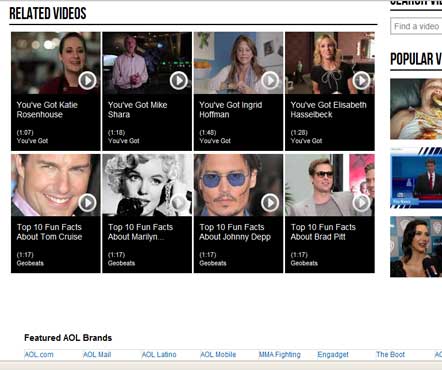Click You've Got channel under Ingrid Hoffman
The height and width of the screenshot is (370, 442).
pyautogui.click(x=215, y=141)
